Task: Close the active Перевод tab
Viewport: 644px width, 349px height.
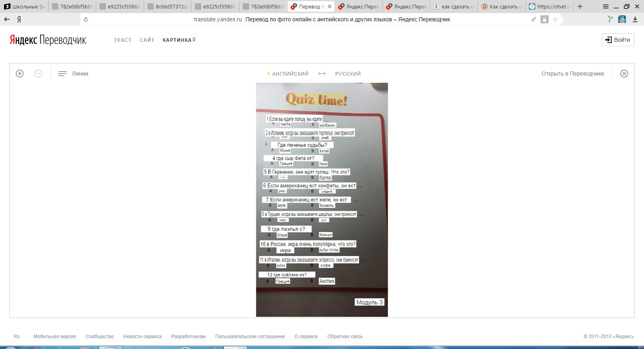Action: (x=330, y=6)
